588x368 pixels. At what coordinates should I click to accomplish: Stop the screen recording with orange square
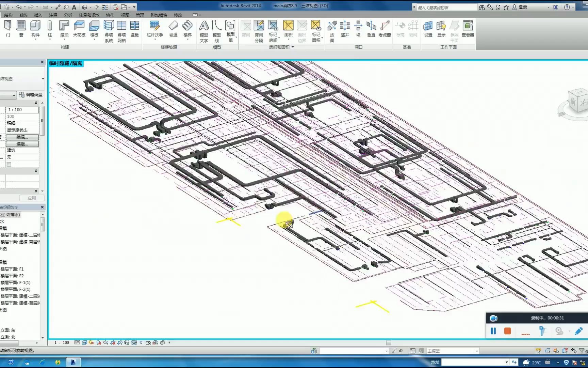(507, 331)
